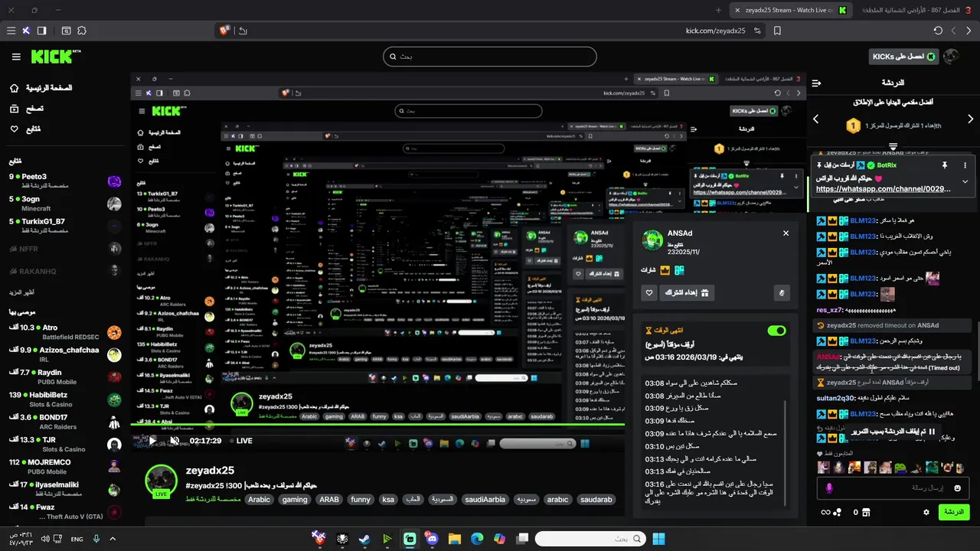This screenshot has height=551, width=980.
Task: Collapse the gifter leaderboard handle
Action: pyautogui.click(x=893, y=146)
